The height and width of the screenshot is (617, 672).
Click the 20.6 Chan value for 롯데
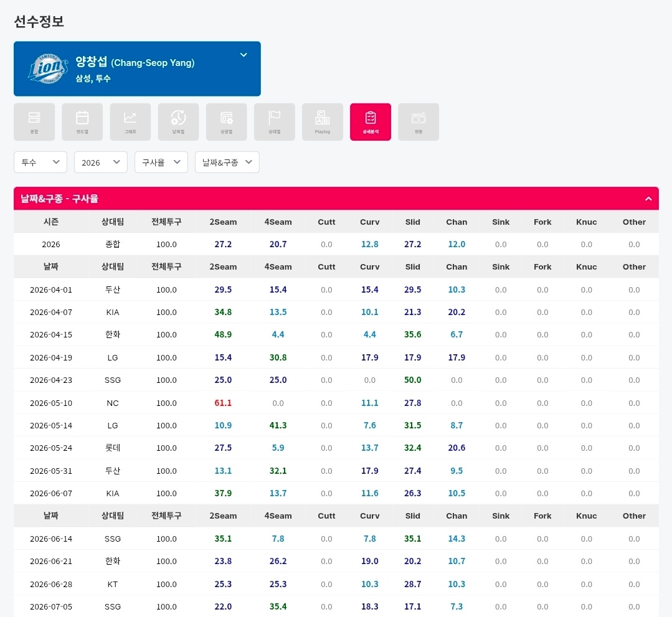point(457,448)
